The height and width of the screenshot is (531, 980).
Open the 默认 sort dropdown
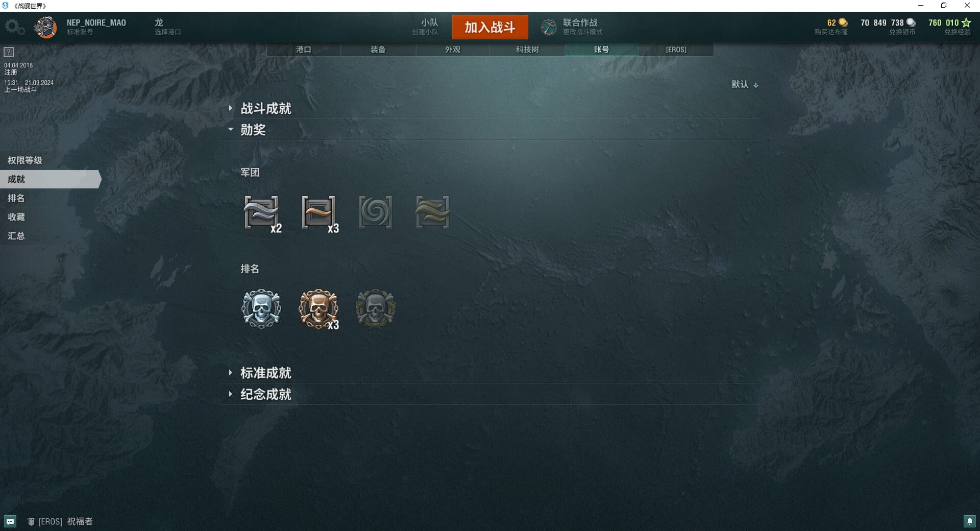point(745,84)
